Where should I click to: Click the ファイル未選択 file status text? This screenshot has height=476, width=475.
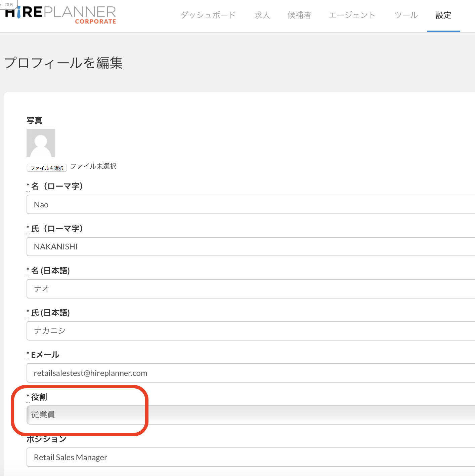click(x=93, y=166)
